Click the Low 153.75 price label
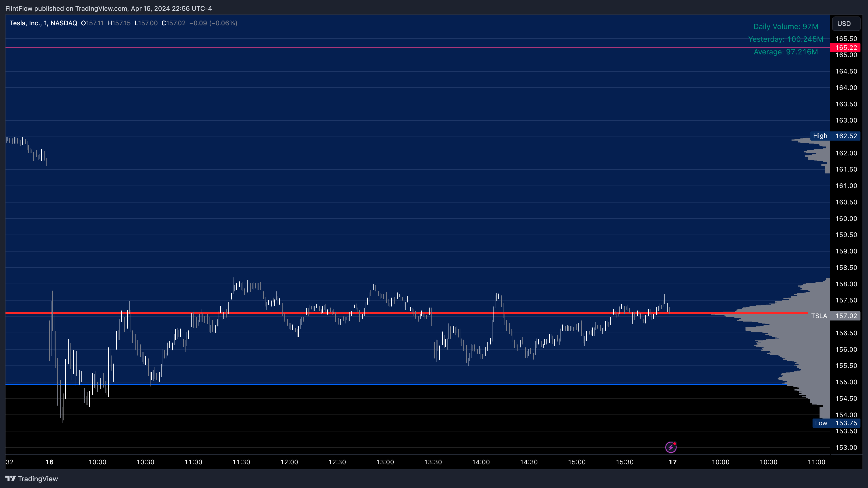This screenshot has height=488, width=868. [x=836, y=423]
